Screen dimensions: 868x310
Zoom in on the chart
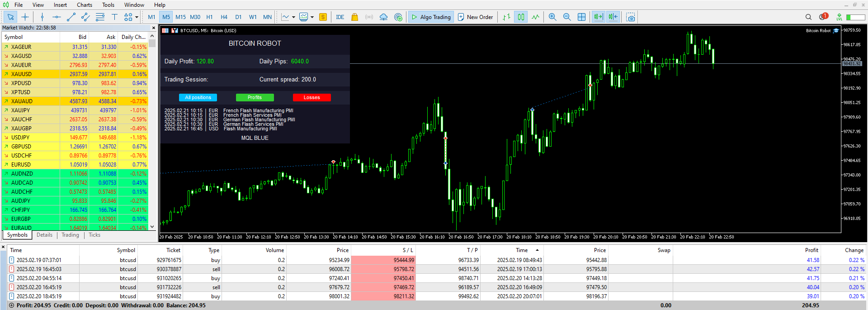[552, 17]
